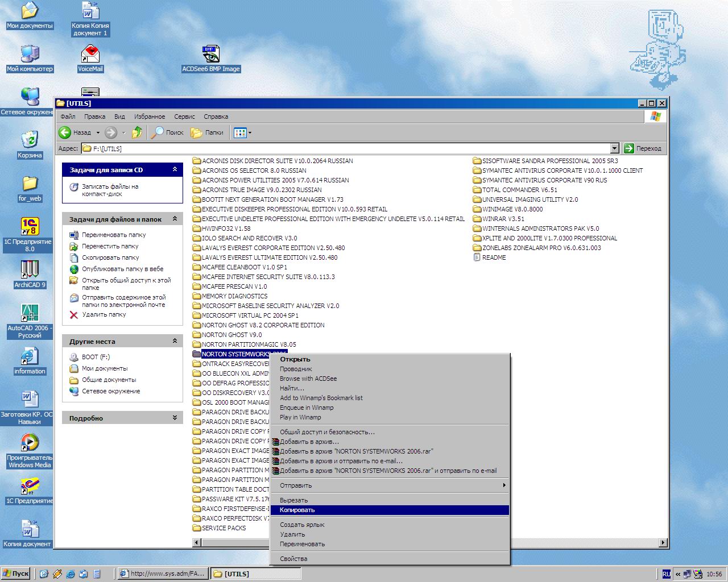This screenshot has width=728, height=582.
Task: Select the Копия документ desktop file
Action: tap(27, 534)
